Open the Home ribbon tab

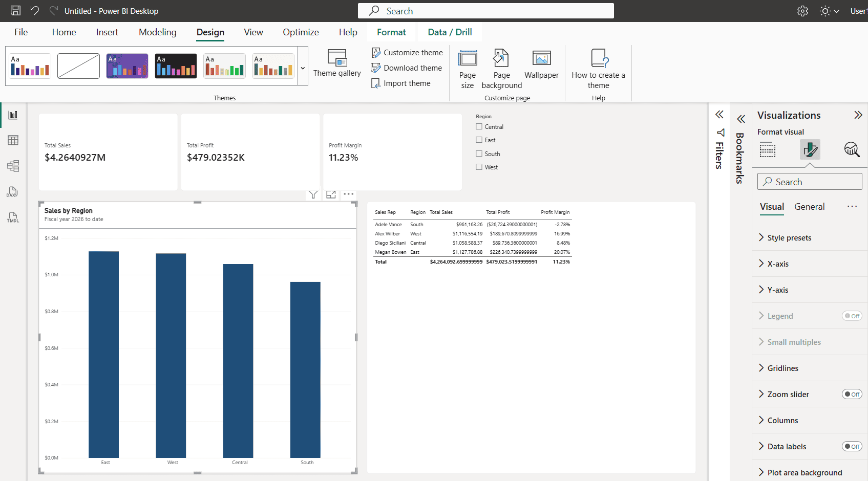point(64,32)
